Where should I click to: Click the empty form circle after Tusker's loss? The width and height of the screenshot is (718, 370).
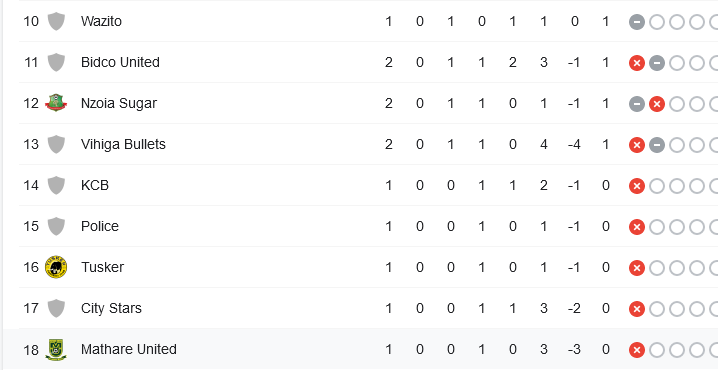pyautogui.click(x=657, y=268)
